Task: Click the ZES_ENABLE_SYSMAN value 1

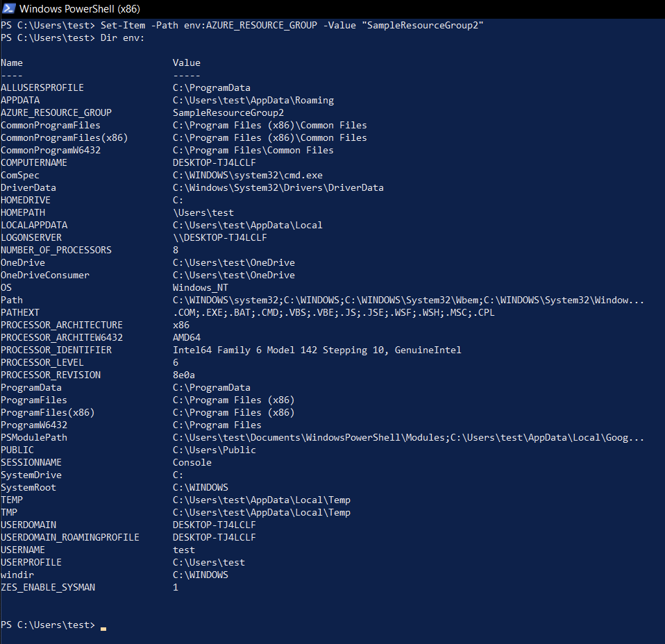Action: pos(175,587)
